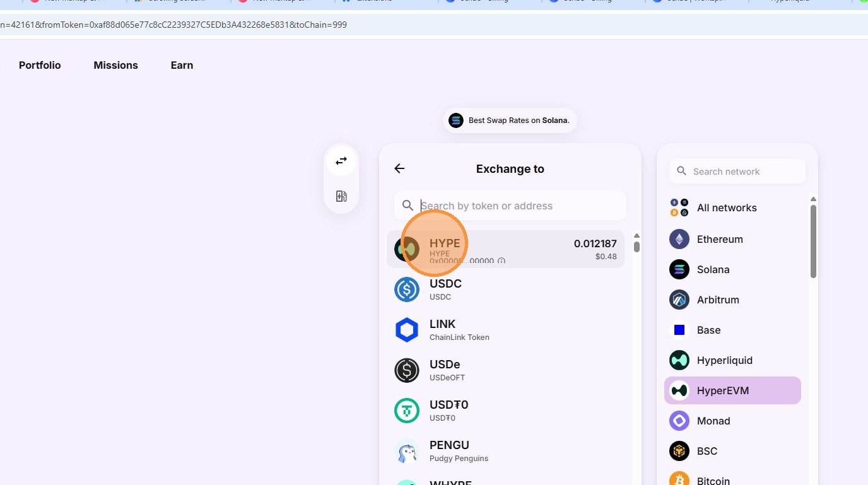Go to the Missions page
The image size is (868, 485).
[x=115, y=65]
